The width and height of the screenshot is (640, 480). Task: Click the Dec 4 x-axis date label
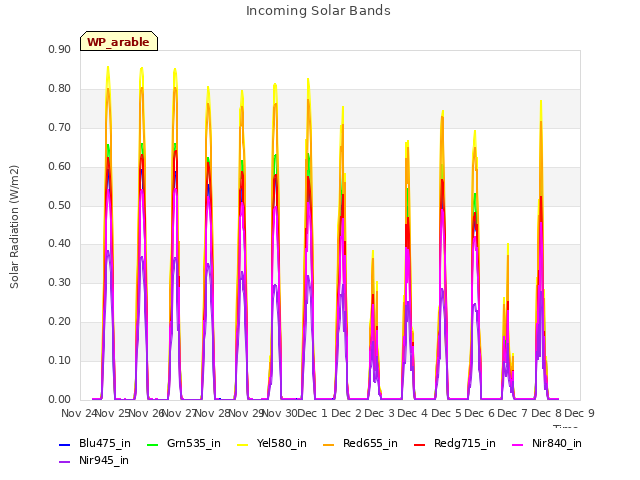click(x=412, y=413)
